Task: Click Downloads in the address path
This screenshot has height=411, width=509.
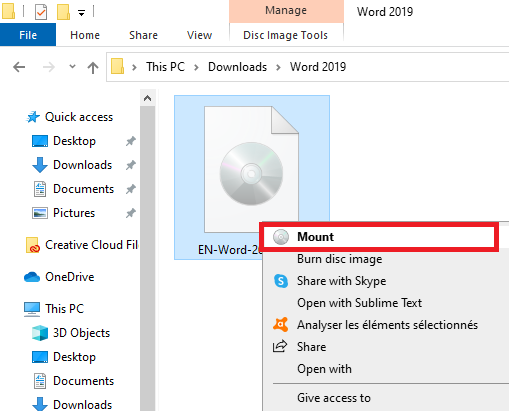Action: click(x=237, y=67)
